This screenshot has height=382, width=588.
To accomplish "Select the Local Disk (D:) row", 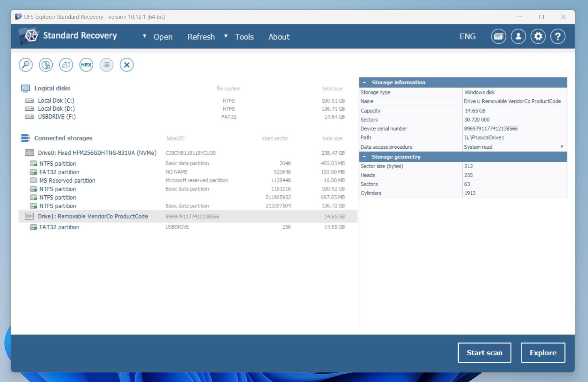I will coord(188,108).
